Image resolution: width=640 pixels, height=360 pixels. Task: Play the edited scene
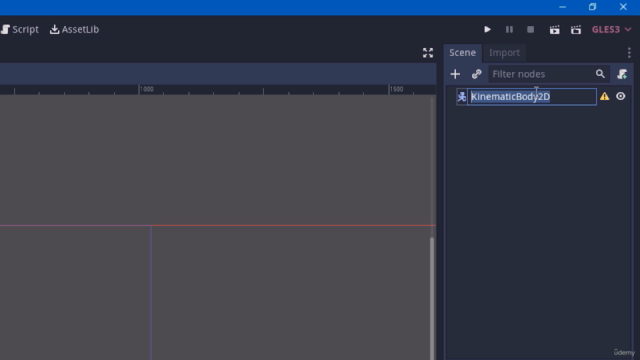pyautogui.click(x=554, y=29)
